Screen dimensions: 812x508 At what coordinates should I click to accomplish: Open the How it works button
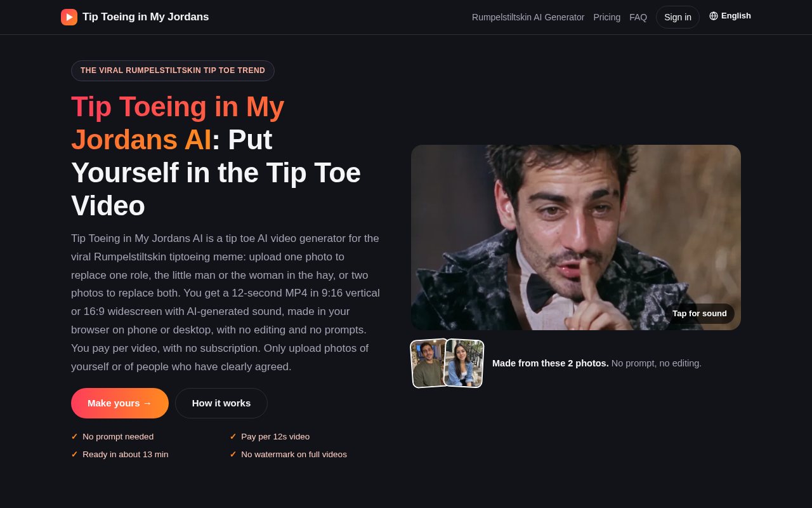[x=221, y=403]
